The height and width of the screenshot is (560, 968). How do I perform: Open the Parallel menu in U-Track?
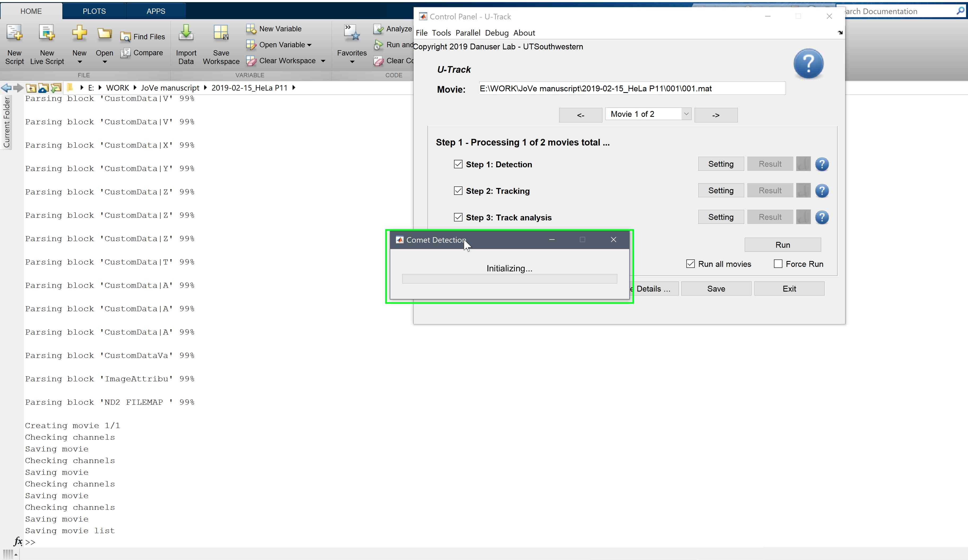coord(468,33)
